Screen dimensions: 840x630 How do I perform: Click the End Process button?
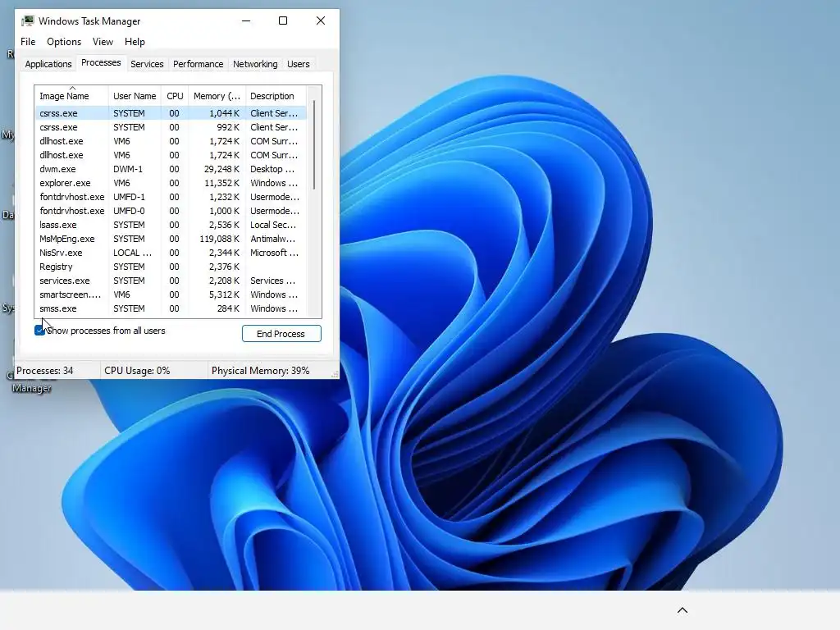pyautogui.click(x=281, y=334)
